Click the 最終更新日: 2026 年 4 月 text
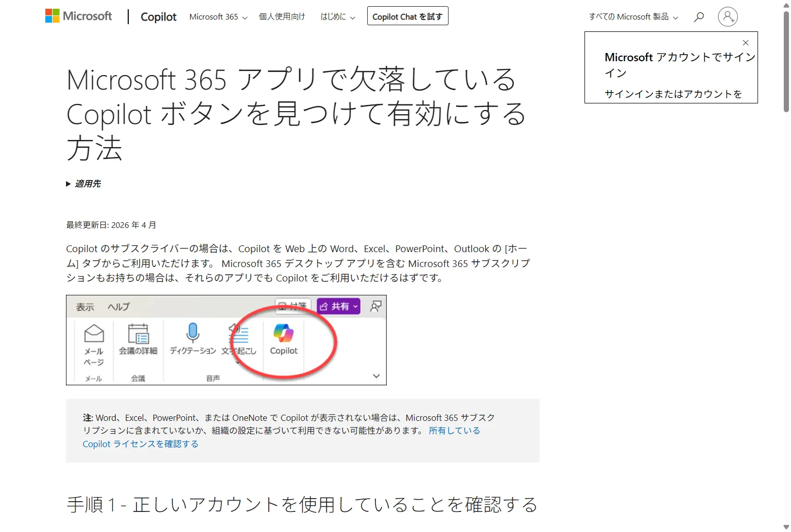Screen dimensions: 791x532 [111, 225]
